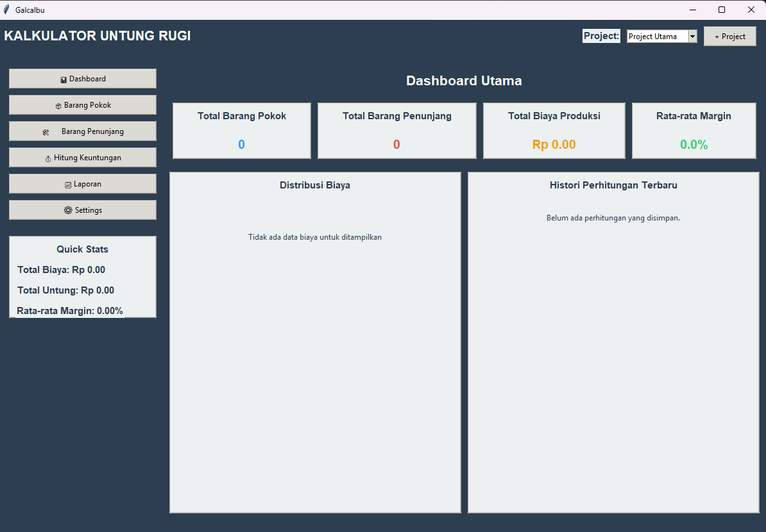Click the tools icon beside Barang Penunjang
766x532 pixels.
pyautogui.click(x=46, y=132)
